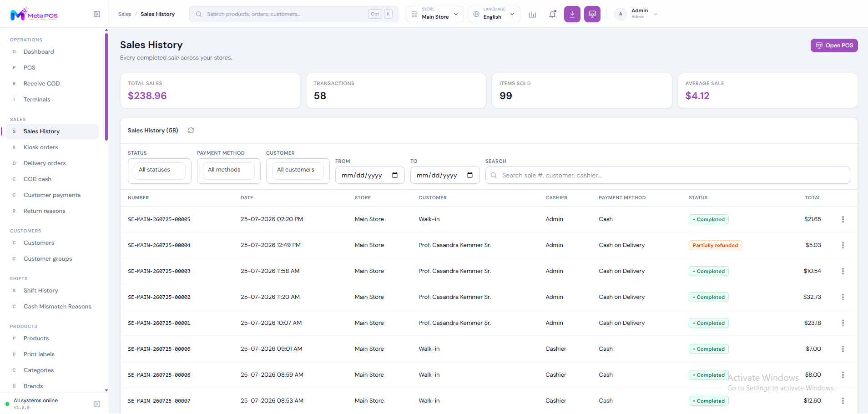Click the MetaPOS logo
Image resolution: width=868 pixels, height=414 pixels.
34,15
